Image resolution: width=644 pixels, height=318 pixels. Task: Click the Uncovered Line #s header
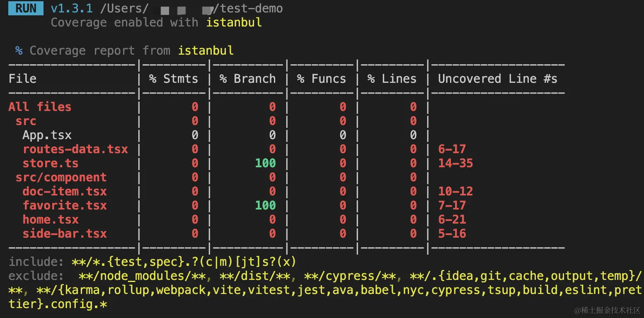(497, 79)
